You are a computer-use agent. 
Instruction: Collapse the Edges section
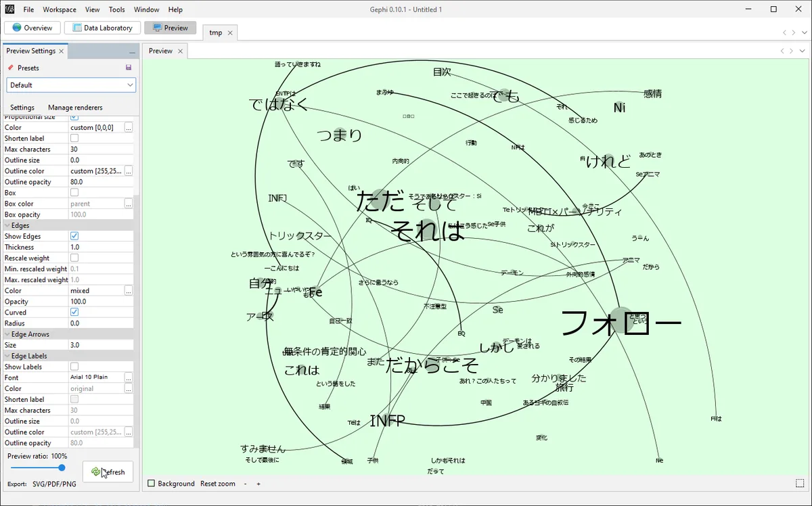pos(7,225)
